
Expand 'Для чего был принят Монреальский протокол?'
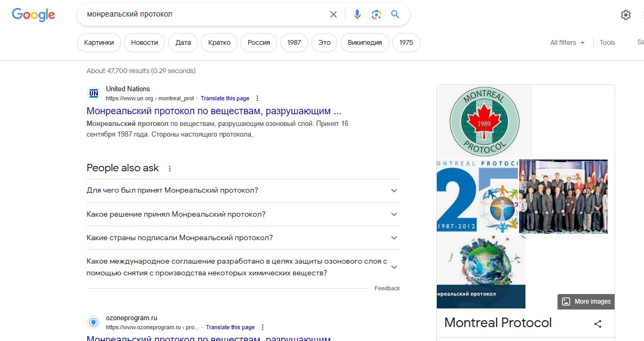243,191
